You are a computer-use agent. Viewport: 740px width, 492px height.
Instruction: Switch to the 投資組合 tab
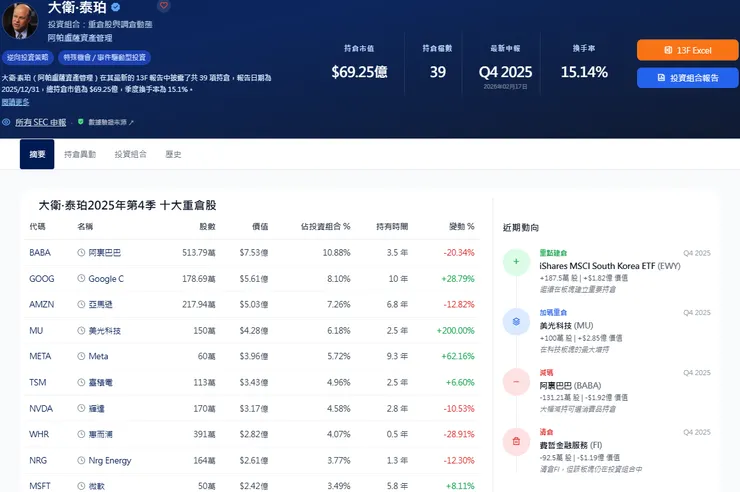click(130, 154)
